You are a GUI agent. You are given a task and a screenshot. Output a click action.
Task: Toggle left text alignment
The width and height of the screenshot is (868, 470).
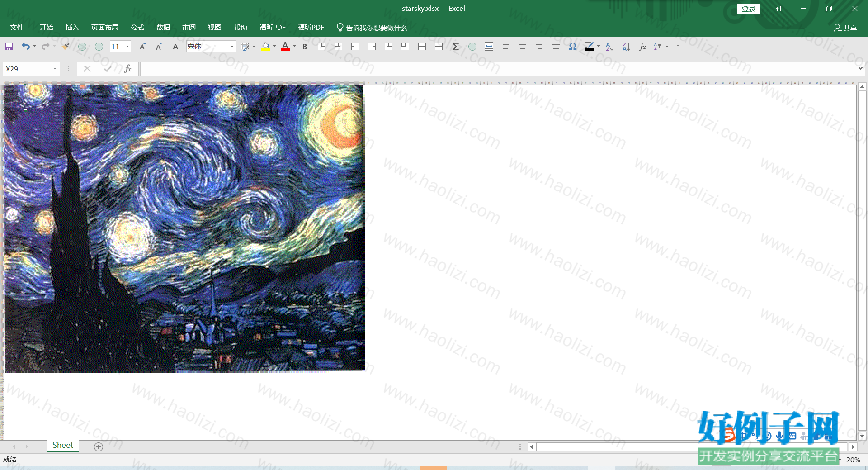(x=506, y=47)
